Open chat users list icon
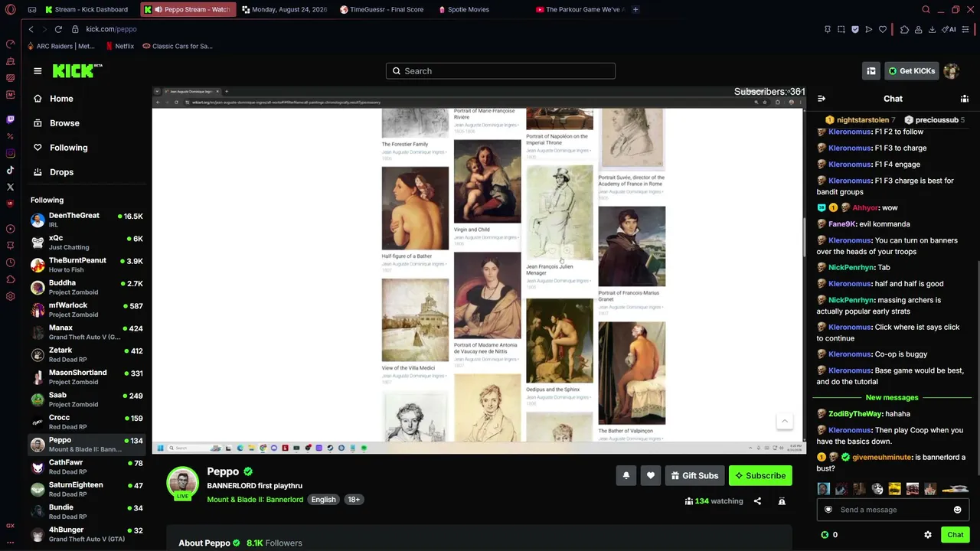 [965, 99]
